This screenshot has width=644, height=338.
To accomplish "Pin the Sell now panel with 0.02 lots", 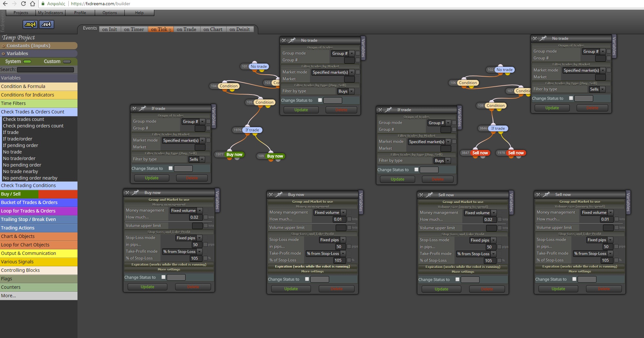I will (429, 195).
